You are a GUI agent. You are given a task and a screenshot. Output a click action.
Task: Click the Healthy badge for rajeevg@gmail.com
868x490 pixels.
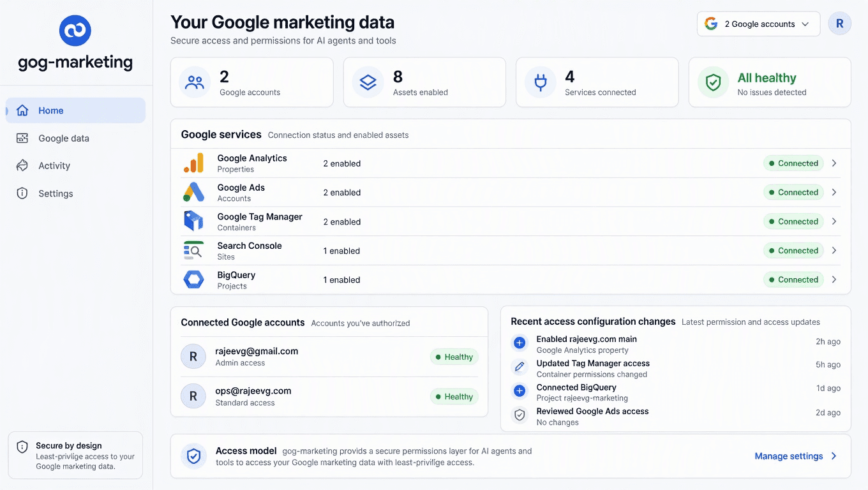454,357
